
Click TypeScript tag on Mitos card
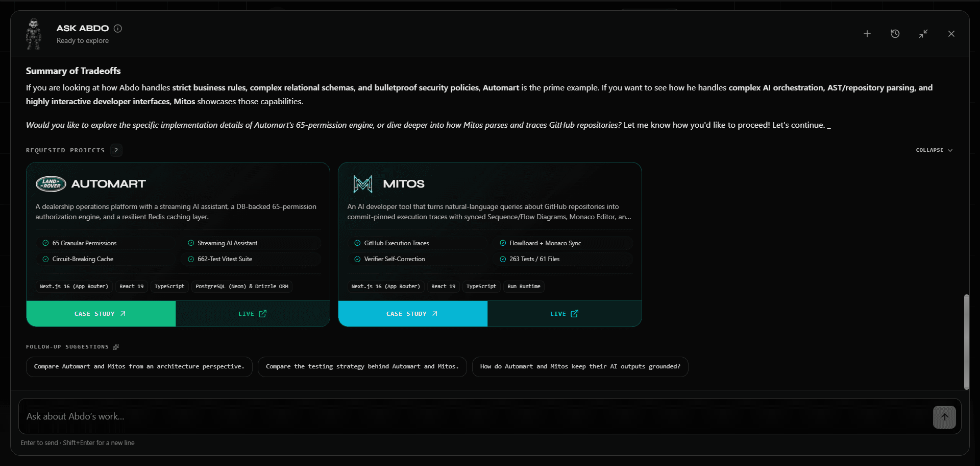pyautogui.click(x=481, y=287)
